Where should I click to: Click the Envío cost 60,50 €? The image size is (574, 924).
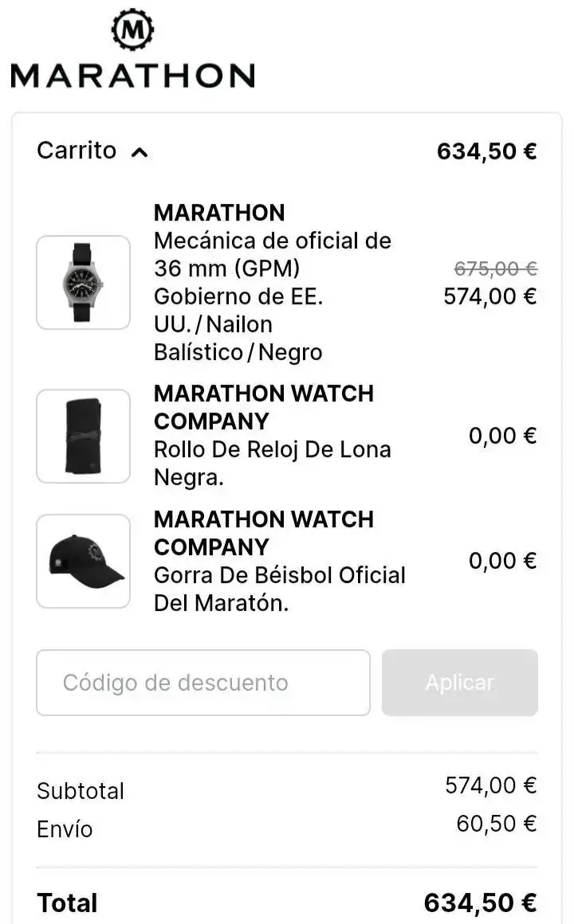[x=496, y=823]
